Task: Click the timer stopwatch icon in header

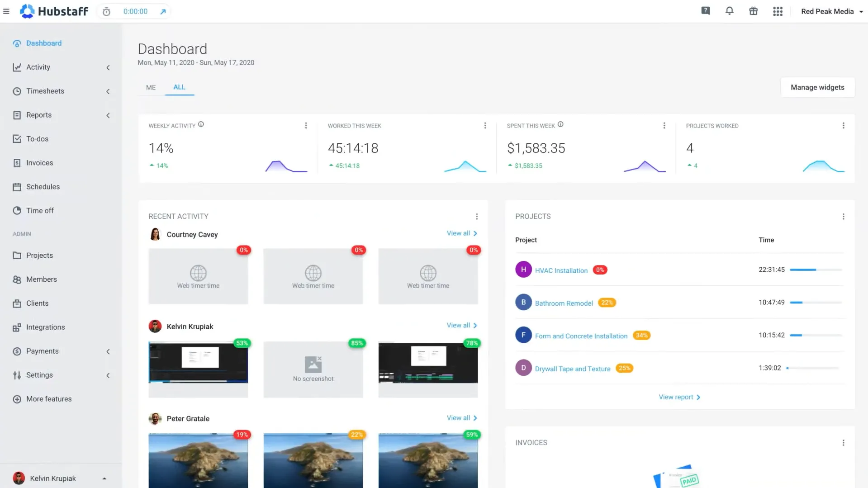Action: 106,12
